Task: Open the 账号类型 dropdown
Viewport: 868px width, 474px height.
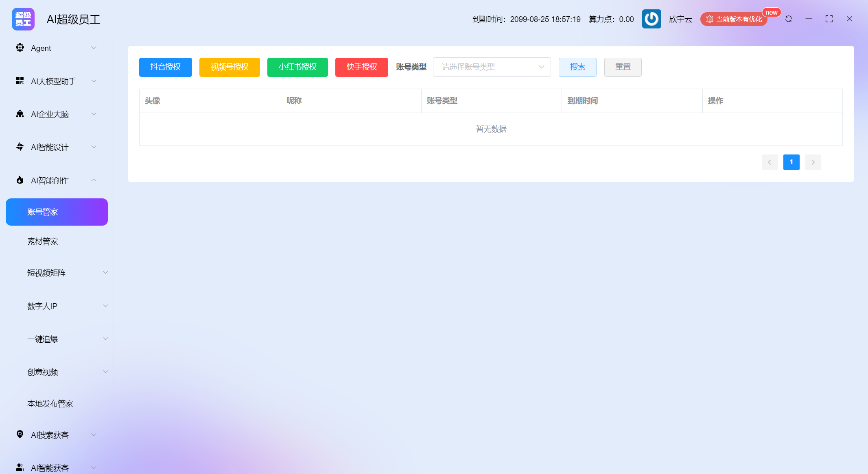Action: [492, 67]
